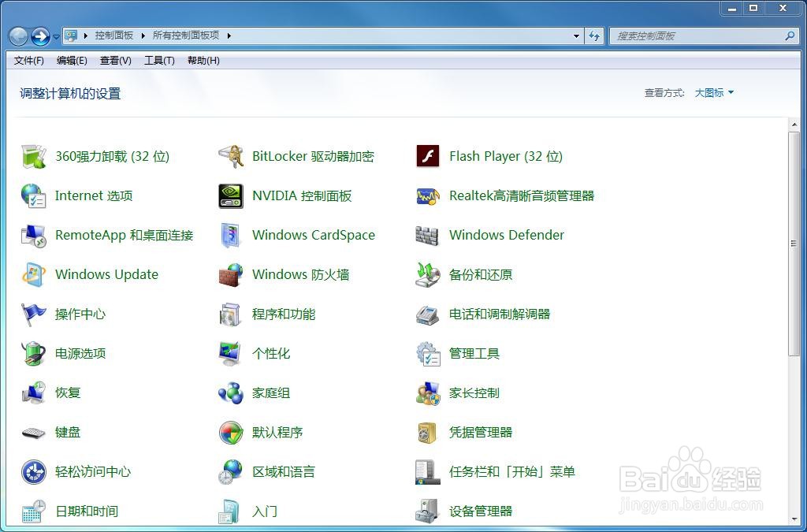Click the Internet 选项 globe icon
Image resolution: width=807 pixels, height=532 pixels.
[x=34, y=196]
